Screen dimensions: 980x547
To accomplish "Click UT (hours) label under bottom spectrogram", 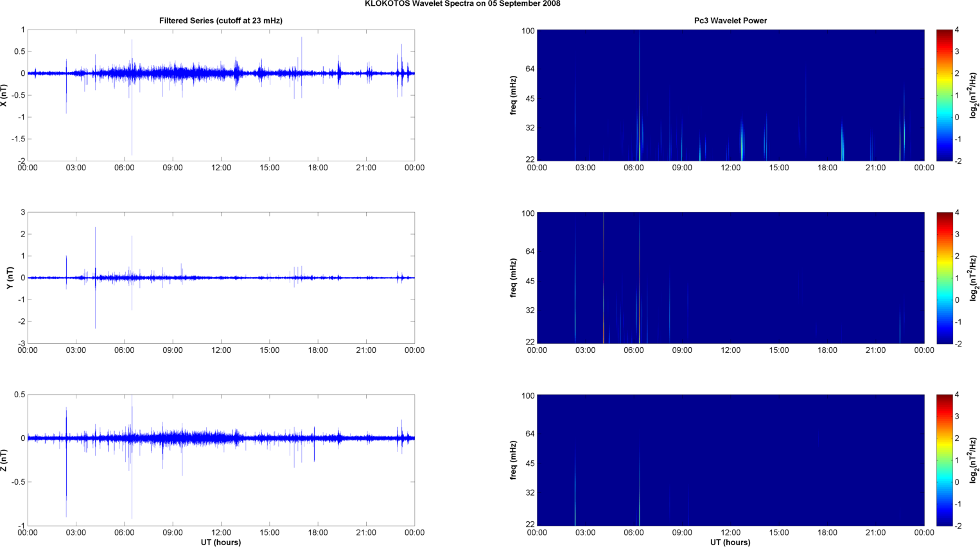I will pos(730,543).
